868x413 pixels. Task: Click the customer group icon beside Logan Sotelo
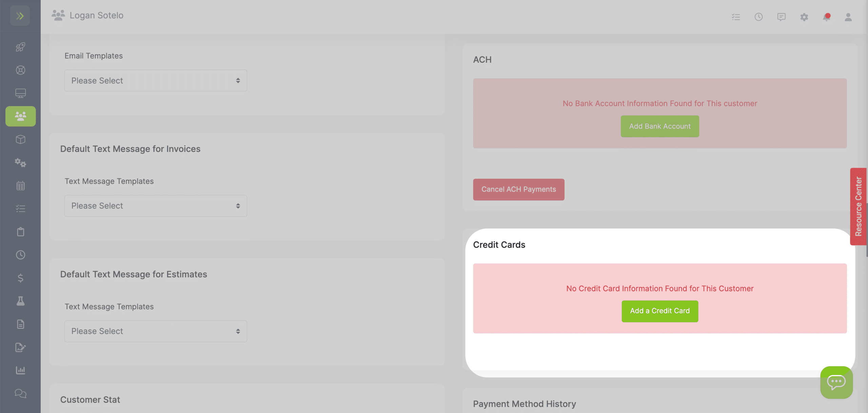[x=58, y=15]
